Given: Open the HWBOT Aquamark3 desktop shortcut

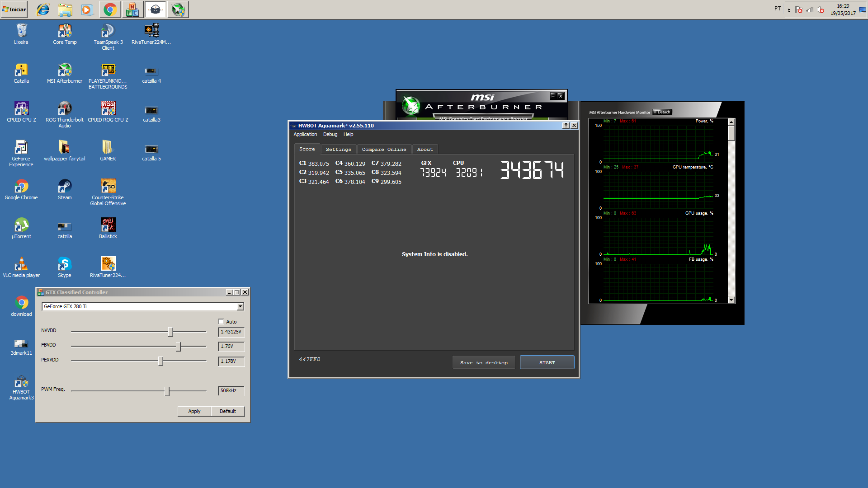Looking at the screenshot, I should tap(21, 389).
